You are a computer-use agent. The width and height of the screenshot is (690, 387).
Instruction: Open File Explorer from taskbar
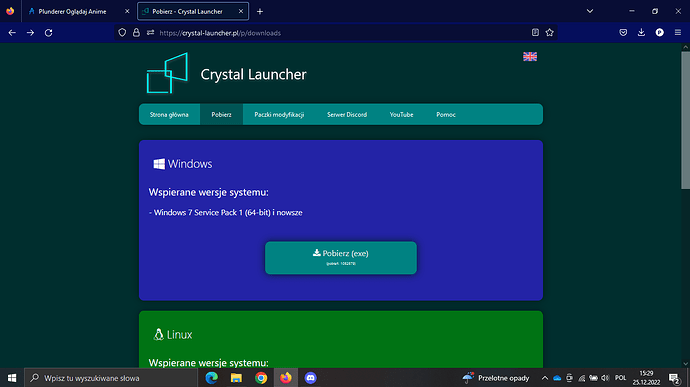pyautogui.click(x=236, y=378)
